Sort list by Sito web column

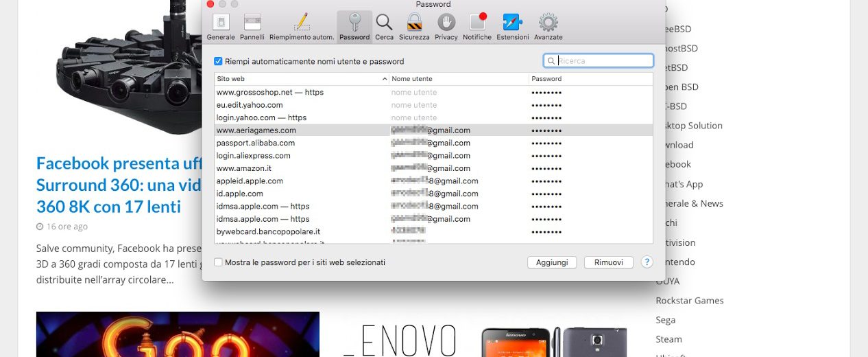[x=302, y=79]
